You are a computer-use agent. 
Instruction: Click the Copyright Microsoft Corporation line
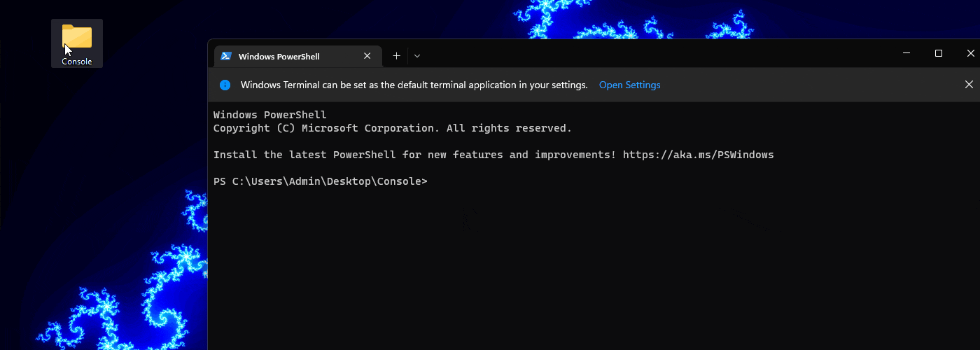coord(392,128)
